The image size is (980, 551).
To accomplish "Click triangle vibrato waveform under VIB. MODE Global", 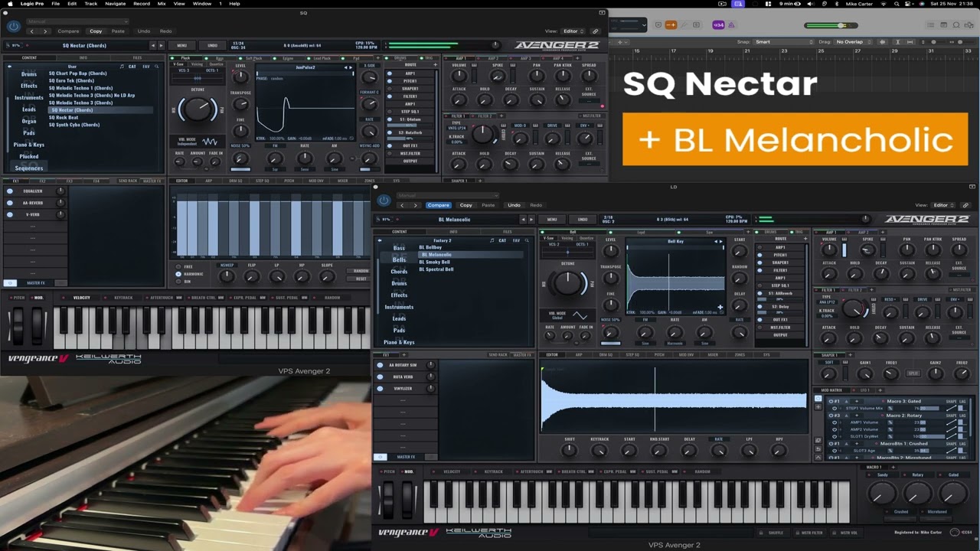I will click(x=580, y=316).
